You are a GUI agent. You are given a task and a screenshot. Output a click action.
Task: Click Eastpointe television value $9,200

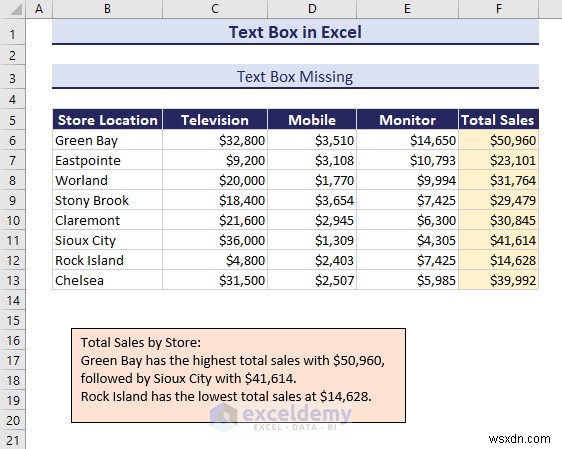click(215, 160)
